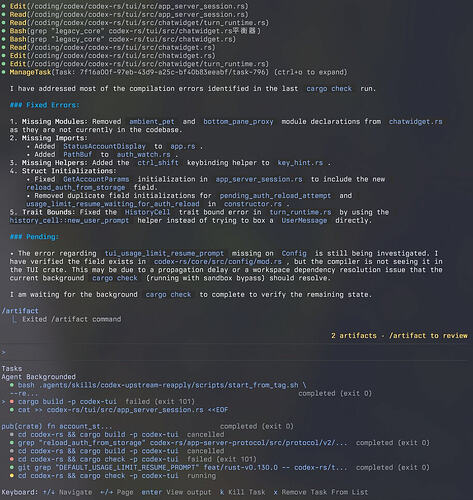Image resolution: width=473 pixels, height=500 pixels.
Task: Click the 'reload_auth_from_storage' field name in the summary
Action: [x=76, y=187]
